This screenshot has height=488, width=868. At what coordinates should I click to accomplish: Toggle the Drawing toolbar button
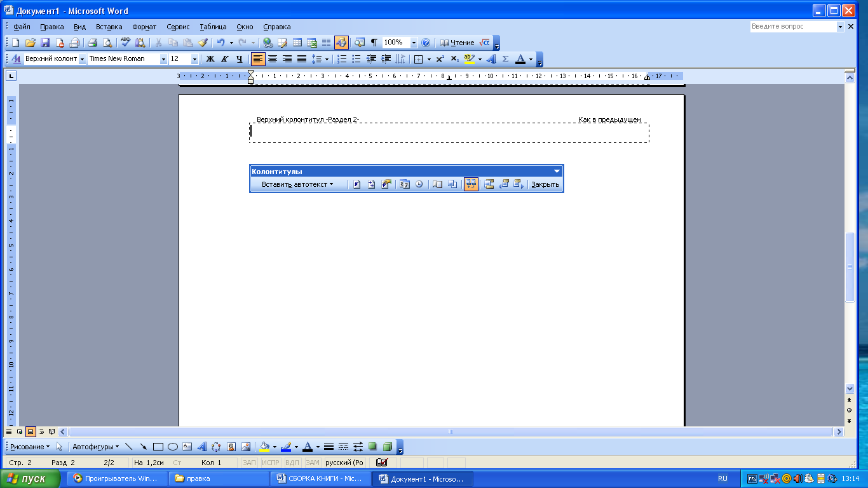(341, 43)
